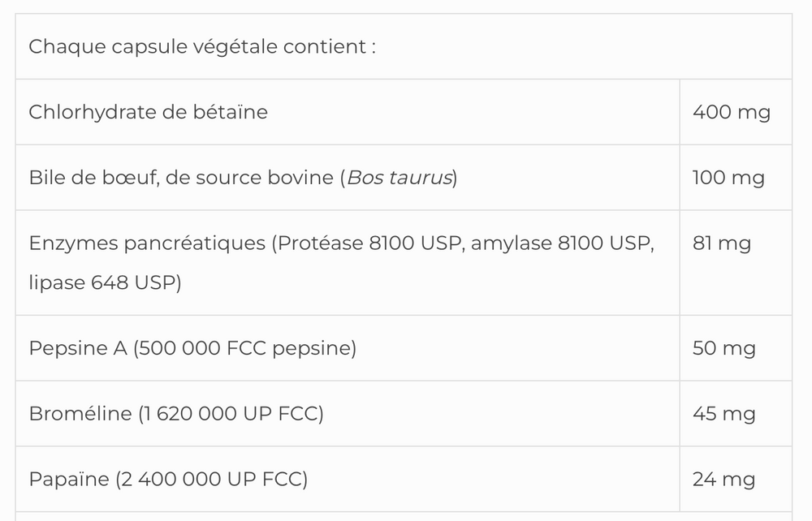Select the Chlorhydrate de bétaïne ingredient cell

148,112
